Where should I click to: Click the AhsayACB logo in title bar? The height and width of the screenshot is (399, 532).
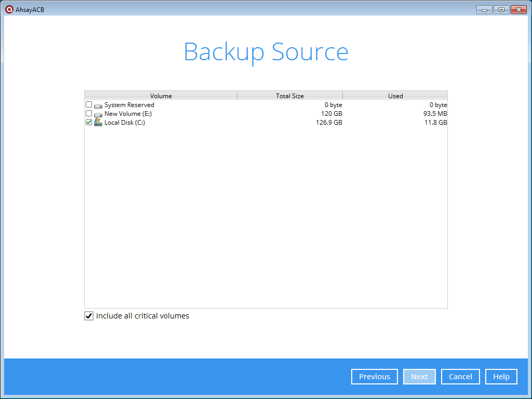click(9, 9)
